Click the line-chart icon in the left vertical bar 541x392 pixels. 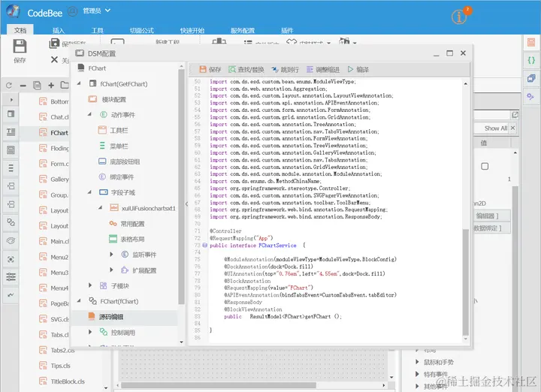11,295
